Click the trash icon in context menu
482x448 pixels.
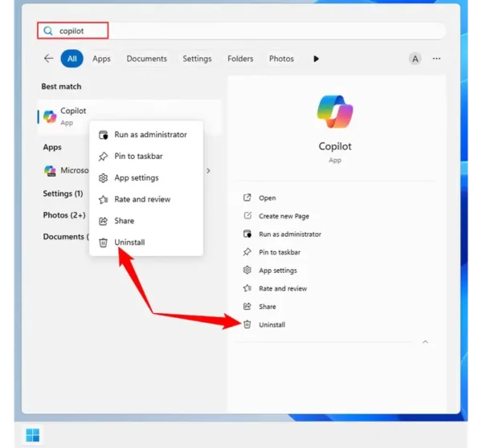(104, 242)
